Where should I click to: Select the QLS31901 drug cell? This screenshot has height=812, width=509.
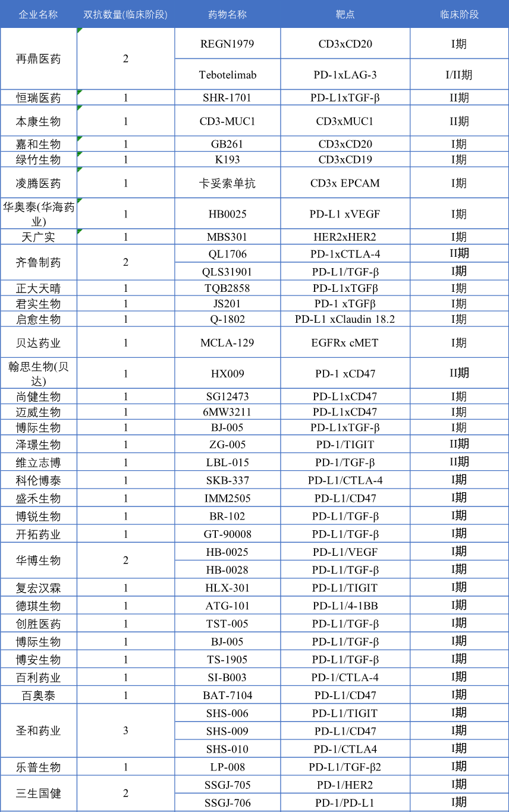(228, 271)
